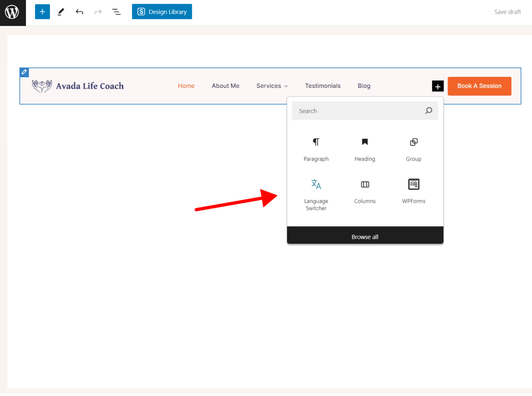
Task: Click the Browse all button
Action: [364, 237]
